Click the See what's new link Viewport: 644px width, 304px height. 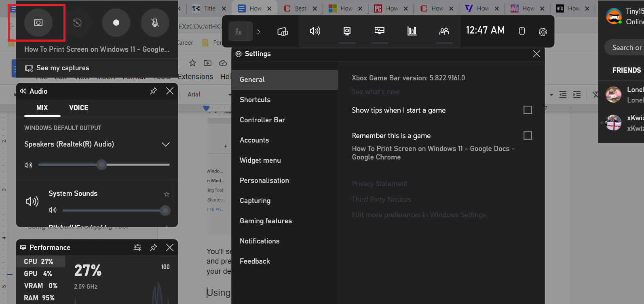pos(376,92)
